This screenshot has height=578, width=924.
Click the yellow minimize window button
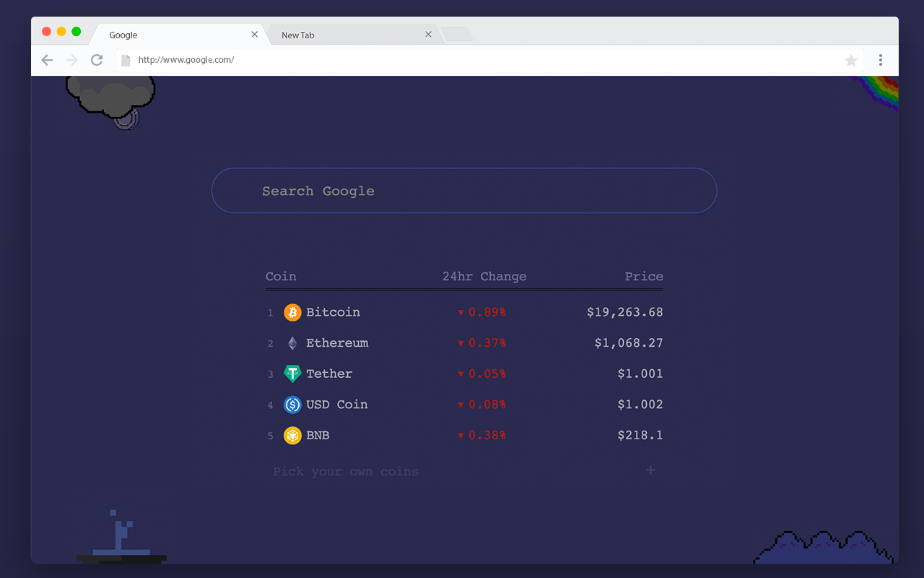61,31
